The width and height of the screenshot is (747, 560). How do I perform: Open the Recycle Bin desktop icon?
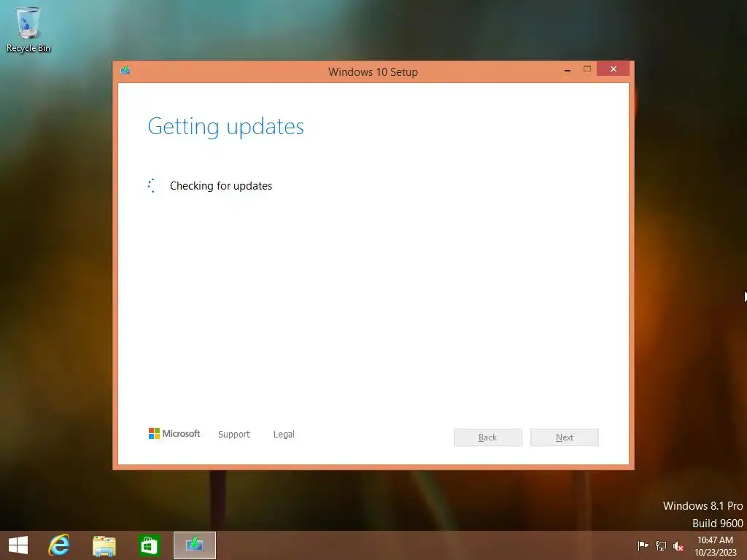[x=28, y=29]
